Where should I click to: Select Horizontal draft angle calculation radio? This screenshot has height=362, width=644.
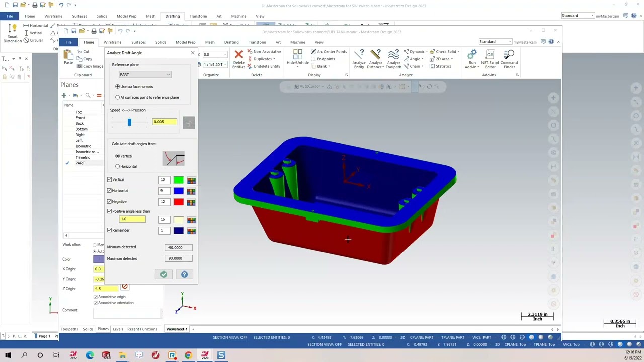click(118, 166)
